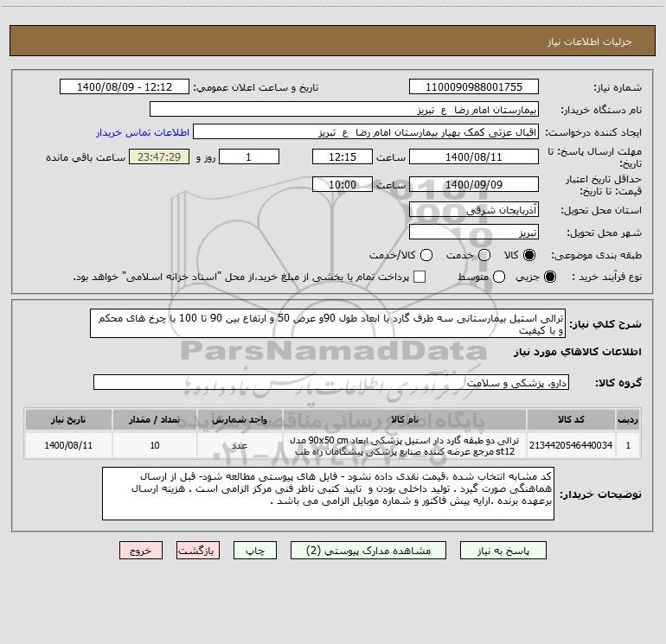Image resolution: width=666 pixels, height=644 pixels.
Task: Open مشاهده مدارک پیوستی (2) attachments
Action: coord(368,551)
